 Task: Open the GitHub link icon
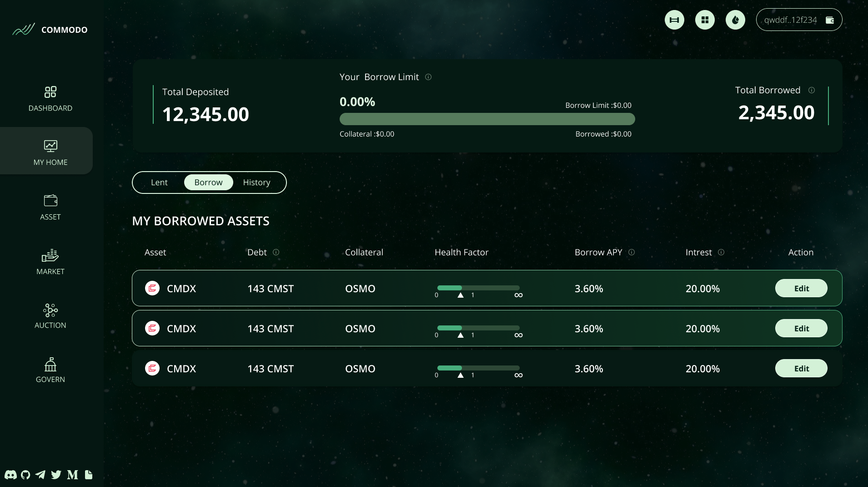(x=25, y=475)
